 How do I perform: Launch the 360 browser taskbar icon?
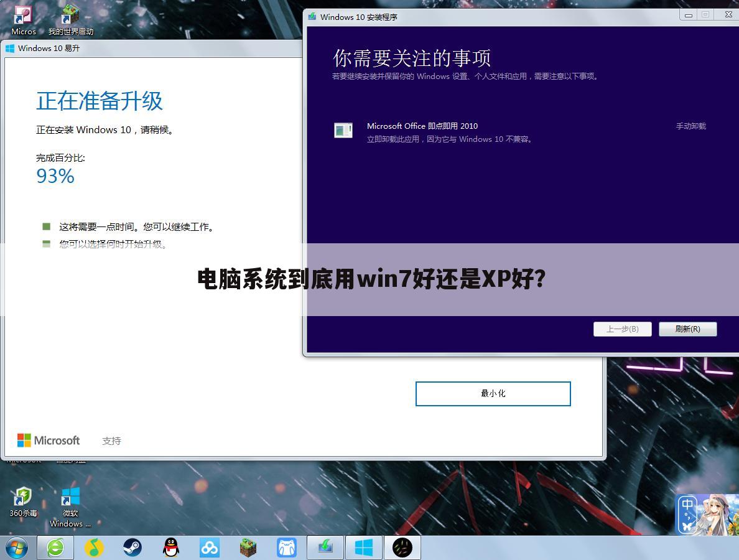(x=55, y=548)
